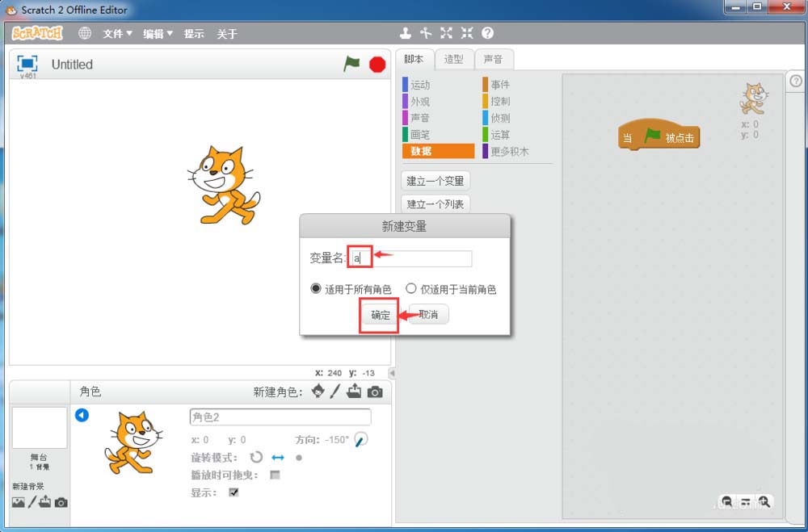Paint new sprite brush icon
This screenshot has width=808, height=532.
(x=335, y=392)
